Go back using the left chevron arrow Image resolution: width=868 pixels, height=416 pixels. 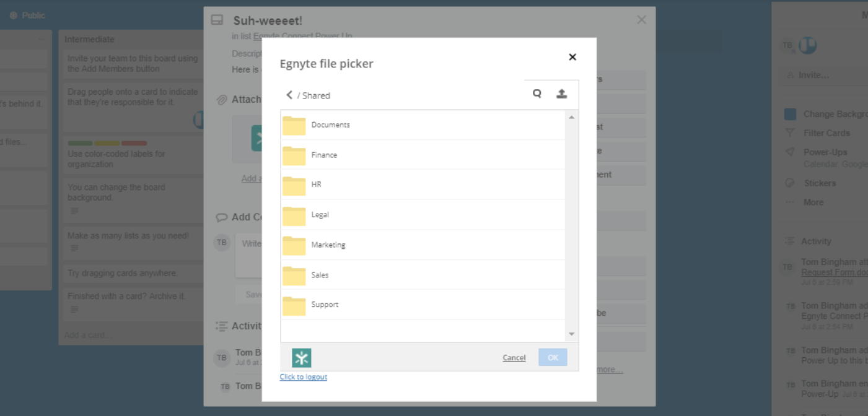pos(289,95)
